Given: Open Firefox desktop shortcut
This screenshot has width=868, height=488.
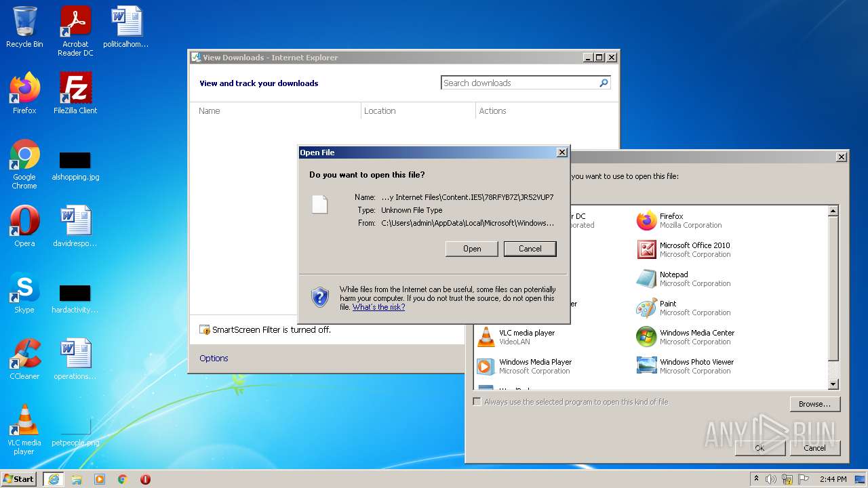Looking at the screenshot, I should tap(24, 94).
